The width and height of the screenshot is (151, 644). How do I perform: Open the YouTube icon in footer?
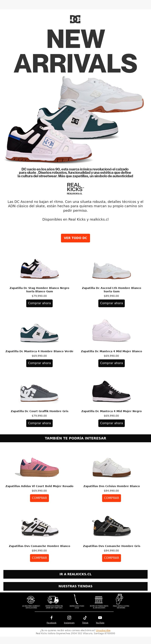pos(100,617)
